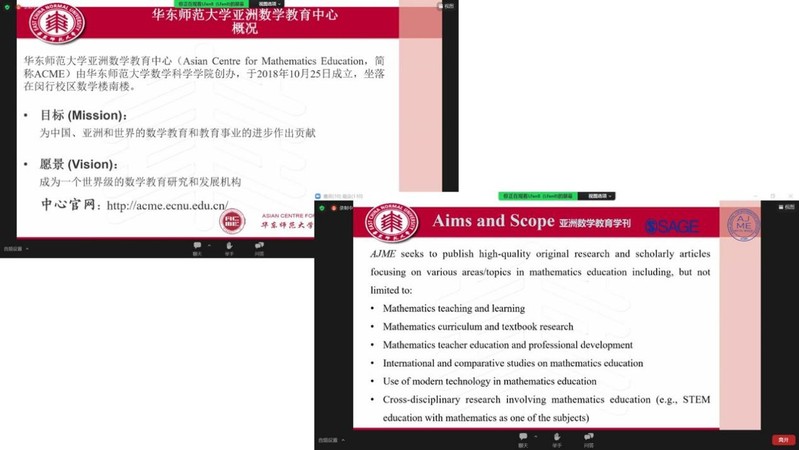This screenshot has height=450, width=799.
Task: Click "Mathematics curriculum and textbook research" bullet
Action: coord(478,327)
